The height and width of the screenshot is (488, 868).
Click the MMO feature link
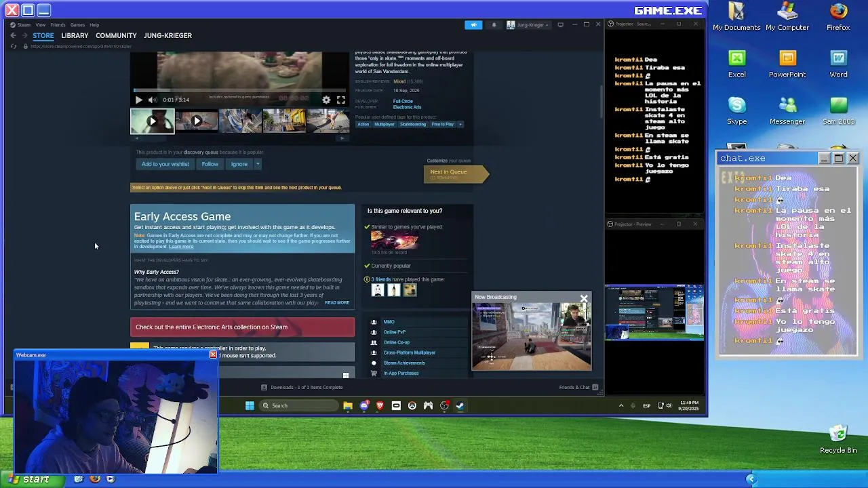[389, 322]
